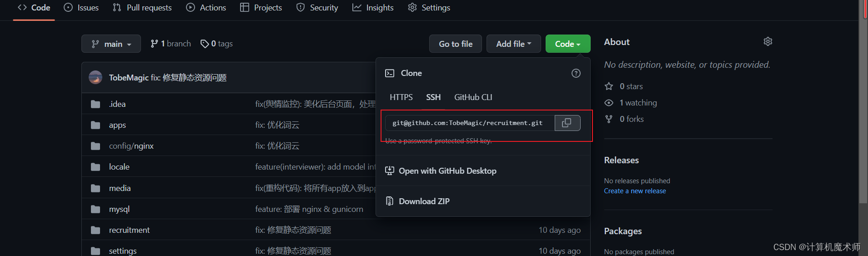Select the GitHub CLI clone tab

473,97
